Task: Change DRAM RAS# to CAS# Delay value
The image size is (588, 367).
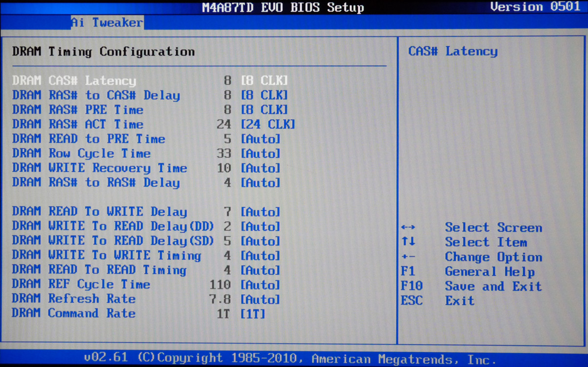Action: 264,95
